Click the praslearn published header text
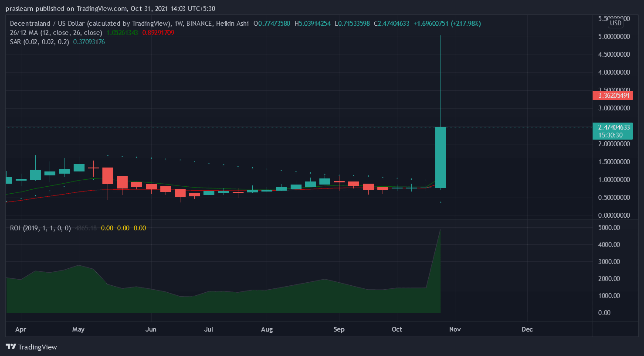The height and width of the screenshot is (356, 644). click(x=110, y=9)
